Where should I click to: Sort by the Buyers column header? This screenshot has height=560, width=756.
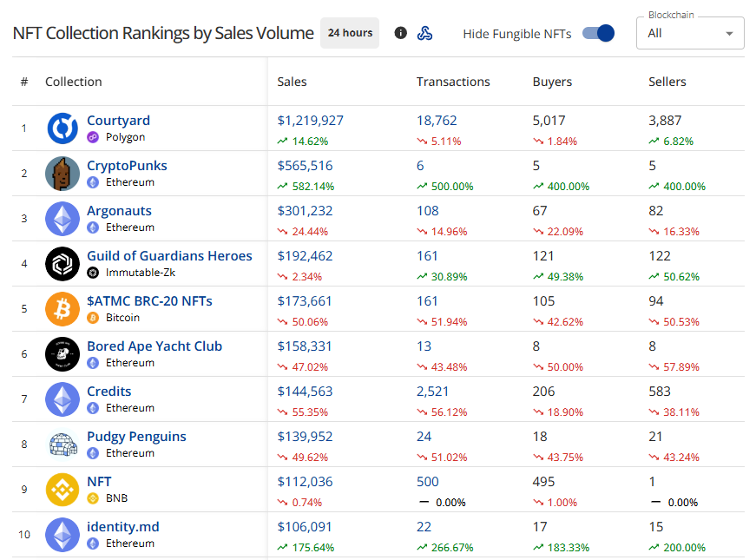pos(552,82)
